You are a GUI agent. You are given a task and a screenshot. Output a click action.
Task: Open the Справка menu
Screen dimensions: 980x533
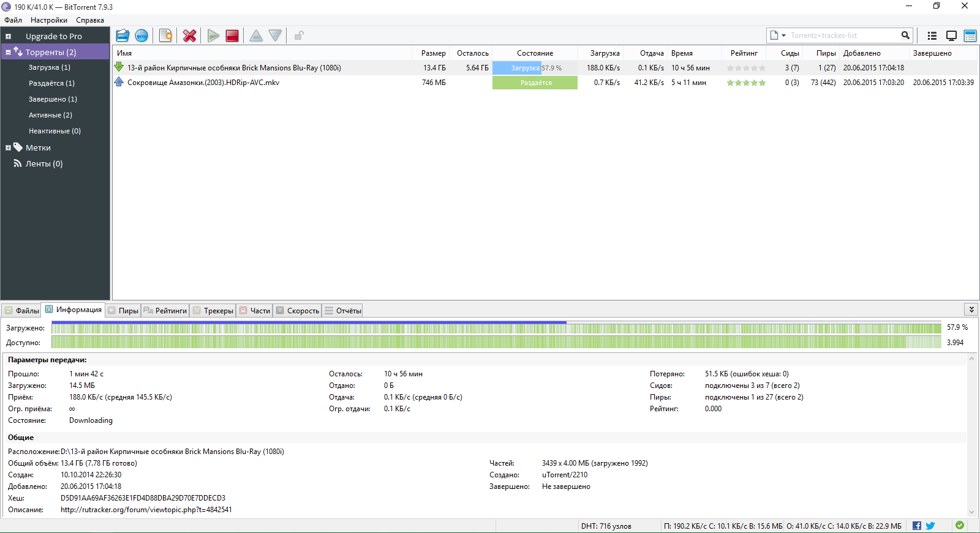(90, 20)
